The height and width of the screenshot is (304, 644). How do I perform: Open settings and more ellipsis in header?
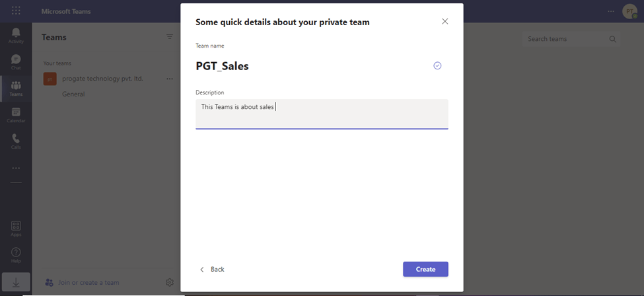pos(611,11)
